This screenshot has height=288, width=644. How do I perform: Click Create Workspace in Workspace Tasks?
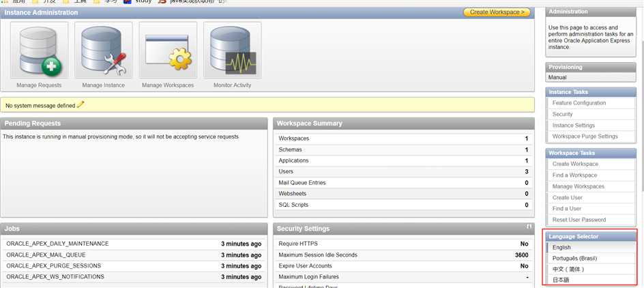pyautogui.click(x=575, y=164)
